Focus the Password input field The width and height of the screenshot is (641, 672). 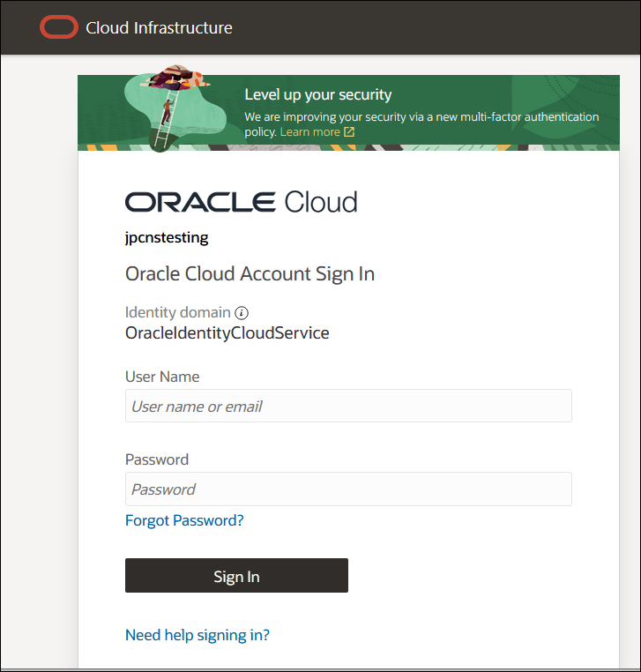point(348,489)
